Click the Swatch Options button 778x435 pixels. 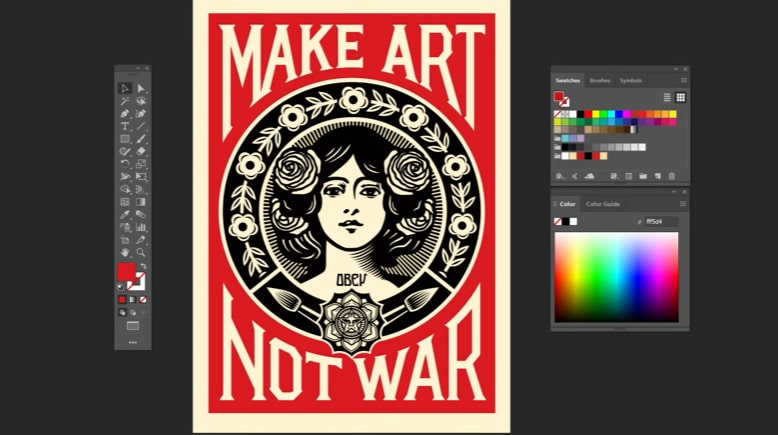point(629,176)
